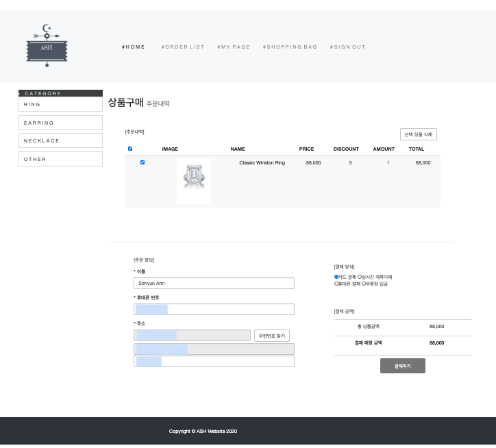Browse the OTHER category
The height and width of the screenshot is (448, 496).
coord(60,159)
